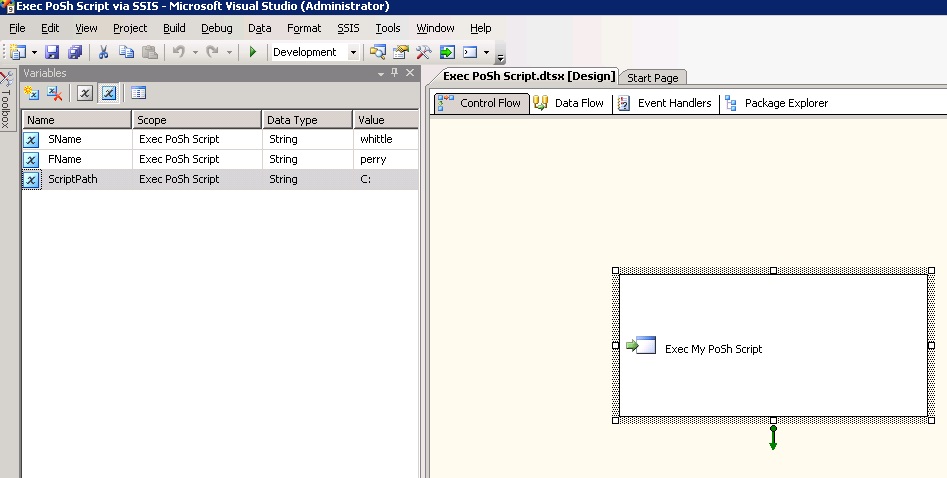
Task: Select the Exec My PoSh Script task icon
Action: pos(641,345)
